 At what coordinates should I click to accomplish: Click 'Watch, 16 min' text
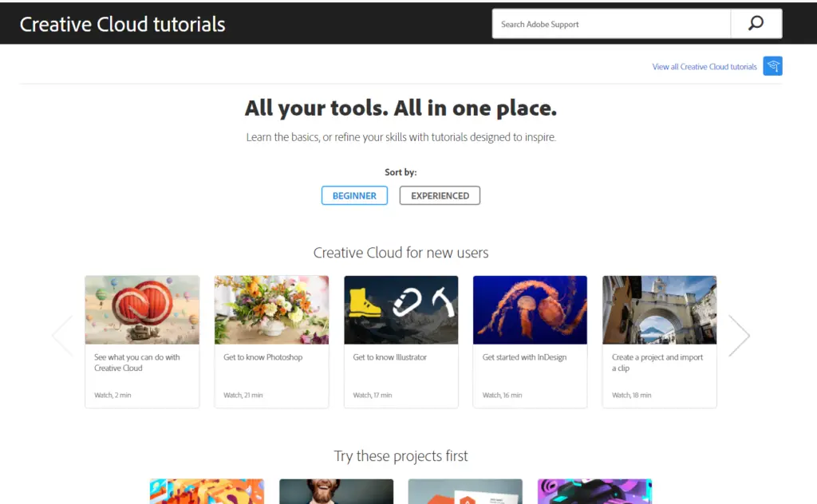pyautogui.click(x=503, y=396)
